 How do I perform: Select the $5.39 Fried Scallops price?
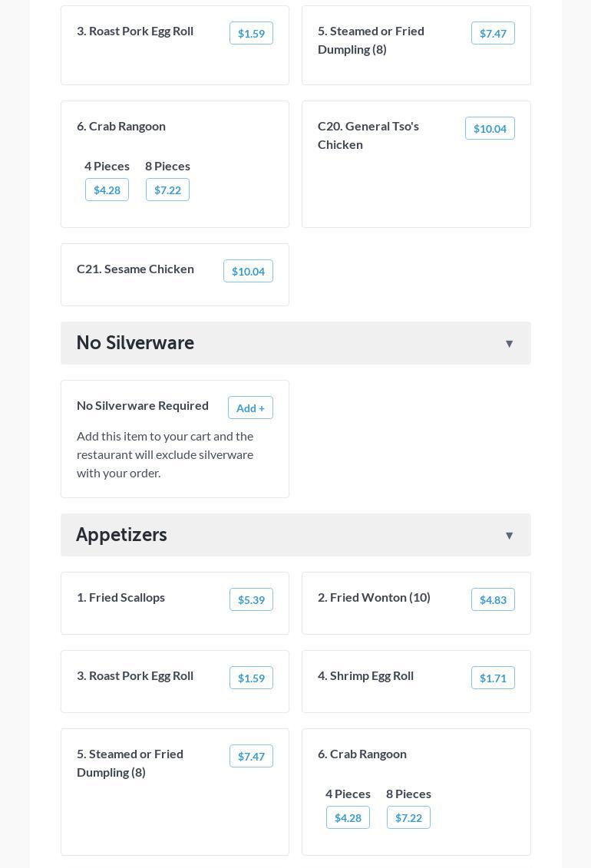[x=251, y=600]
